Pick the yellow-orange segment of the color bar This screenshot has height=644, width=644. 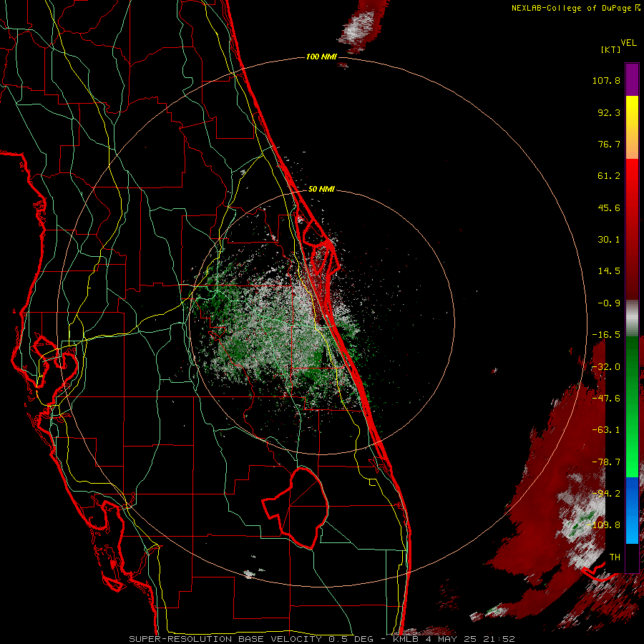(632, 127)
